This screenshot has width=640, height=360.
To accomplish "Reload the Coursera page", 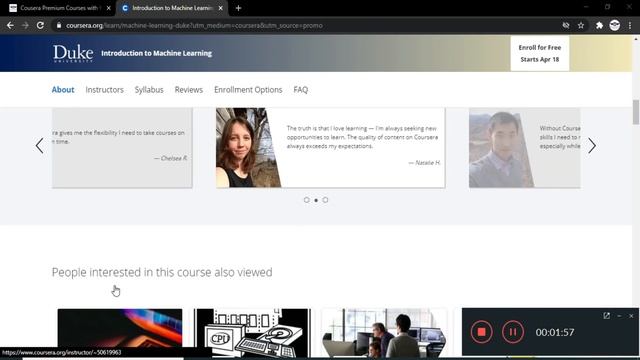I will 40,25.
